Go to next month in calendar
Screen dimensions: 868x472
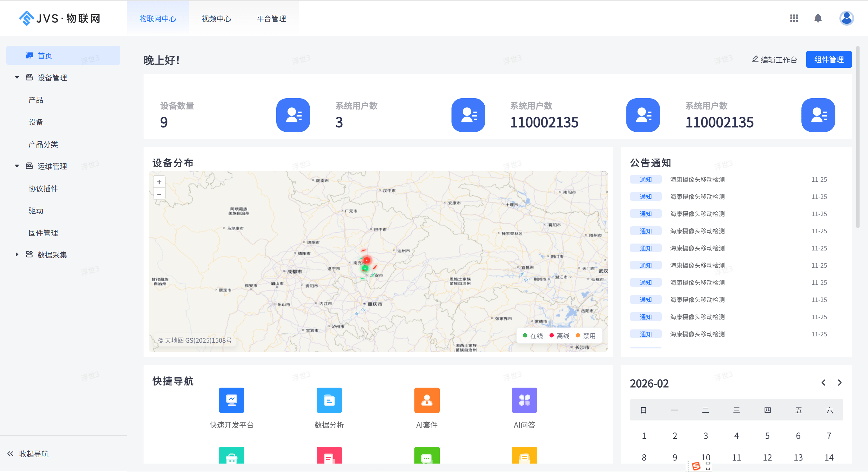click(x=839, y=382)
